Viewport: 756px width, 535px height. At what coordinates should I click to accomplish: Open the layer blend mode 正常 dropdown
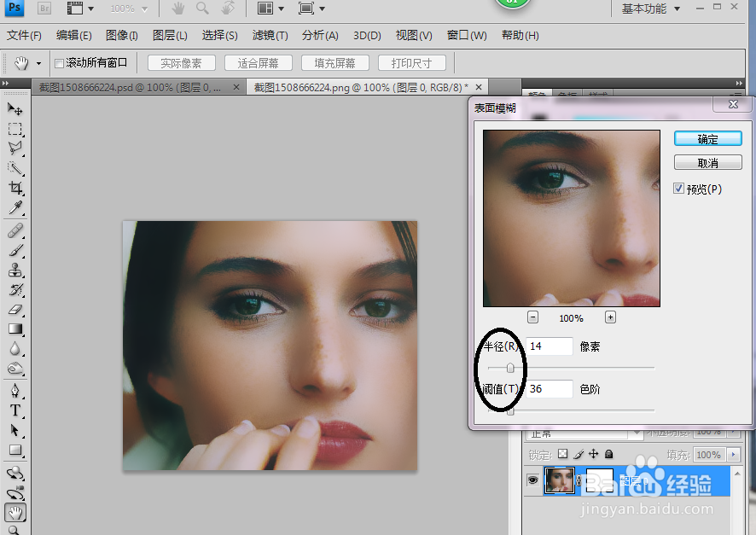point(584,433)
